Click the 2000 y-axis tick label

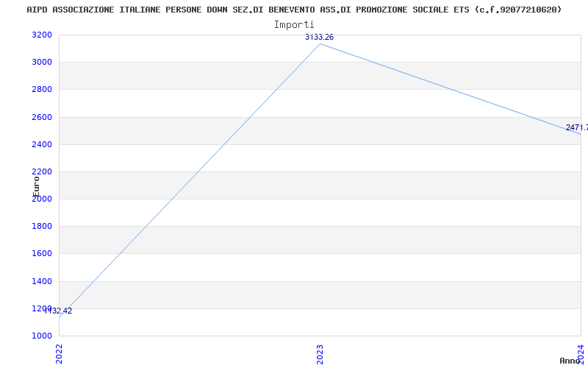(42, 199)
